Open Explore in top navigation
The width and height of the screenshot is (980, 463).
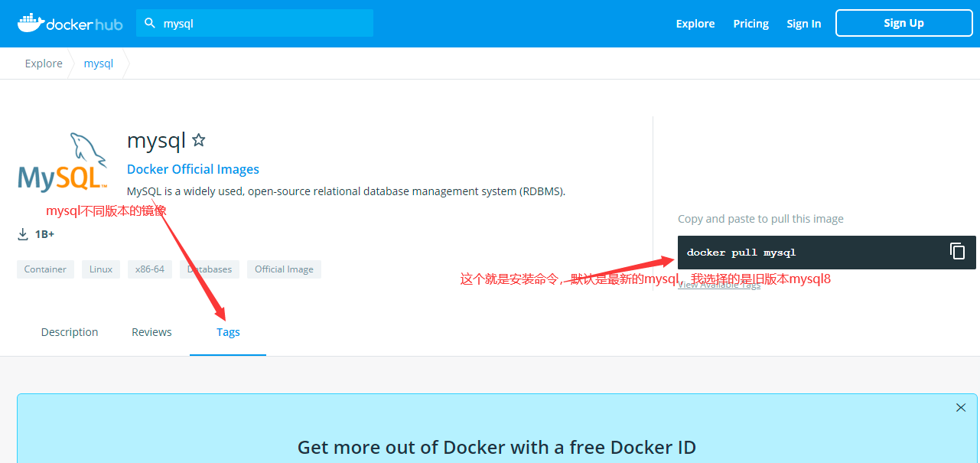pyautogui.click(x=695, y=24)
